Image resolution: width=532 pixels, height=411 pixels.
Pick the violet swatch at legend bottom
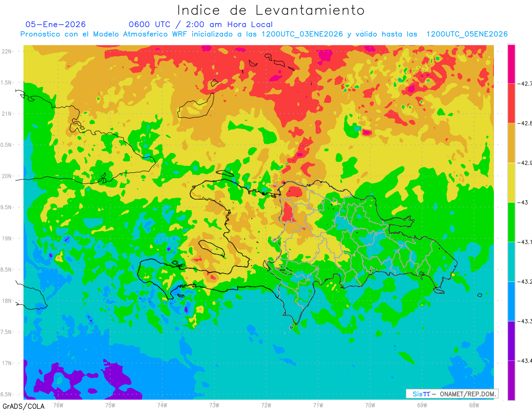pyautogui.click(x=511, y=380)
